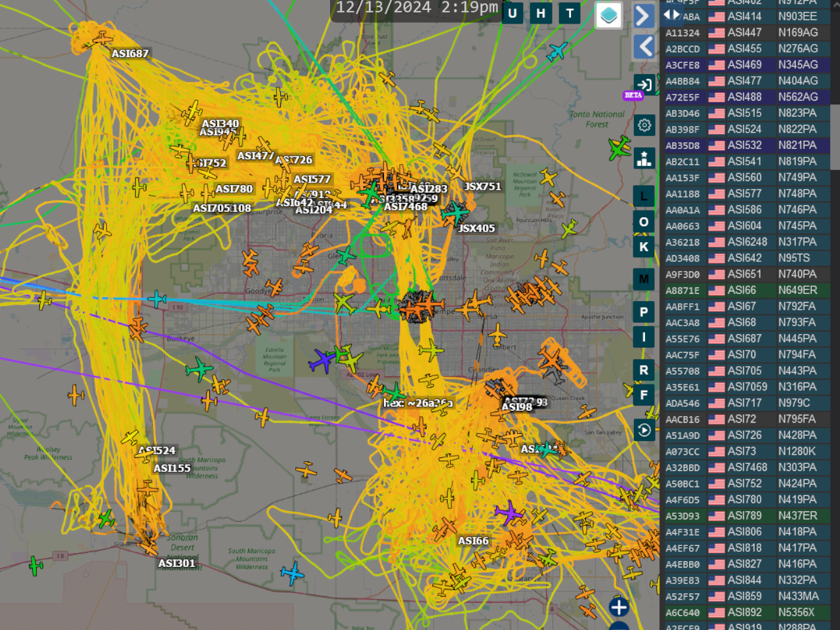Click the ASI780 map label
This screenshot has width=840, height=630.
pos(234,189)
